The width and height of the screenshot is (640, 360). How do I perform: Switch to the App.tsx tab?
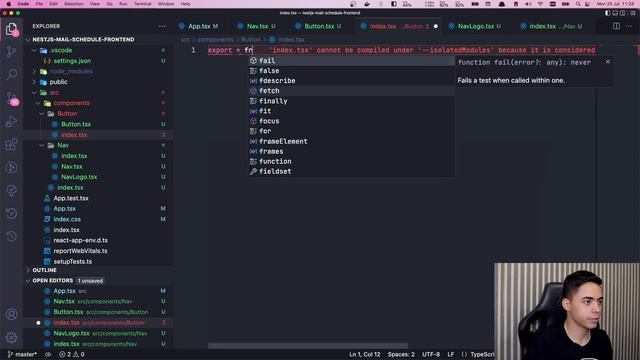(199, 26)
